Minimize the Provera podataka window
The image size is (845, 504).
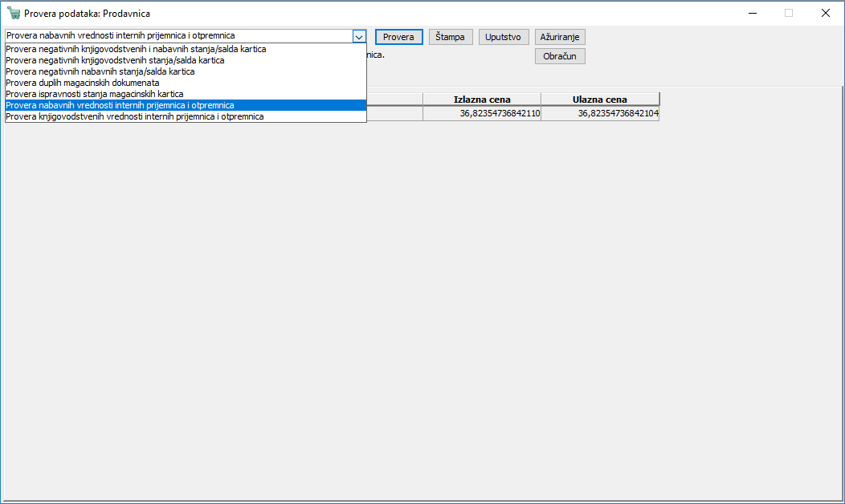coord(753,13)
